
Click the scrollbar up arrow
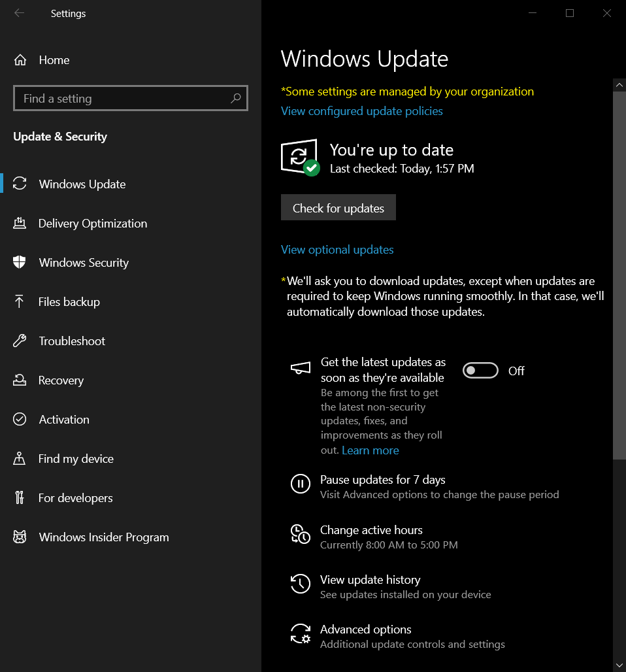coord(619,85)
